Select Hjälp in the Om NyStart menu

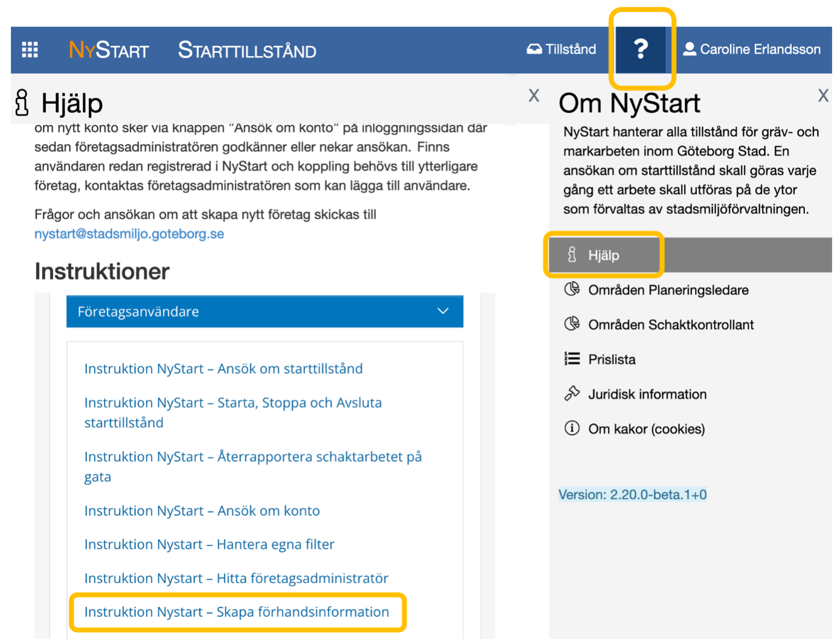coord(691,255)
